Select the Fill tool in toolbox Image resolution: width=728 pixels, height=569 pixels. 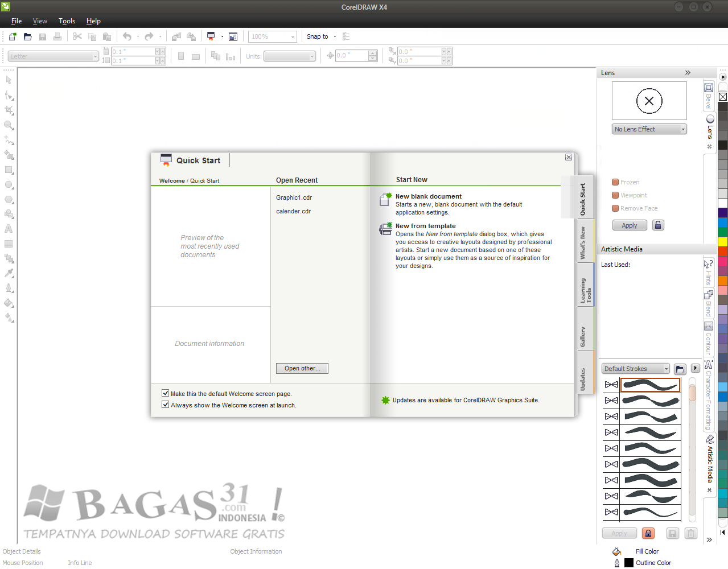[x=9, y=303]
